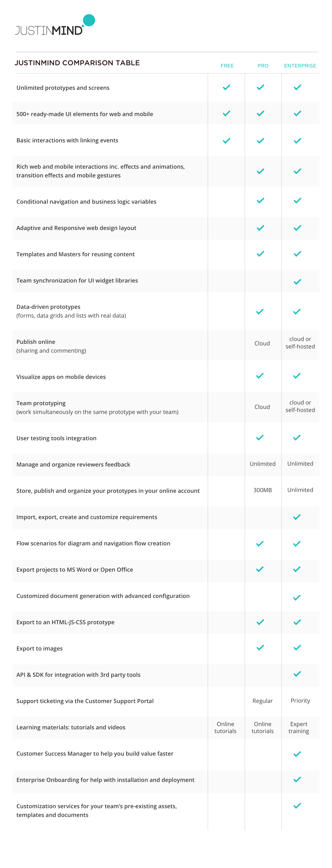Click the 300MB storage value under Pro

pyautogui.click(x=262, y=490)
